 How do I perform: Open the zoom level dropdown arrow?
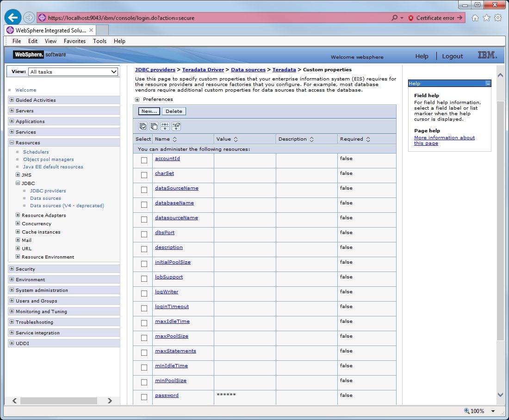tap(493, 411)
